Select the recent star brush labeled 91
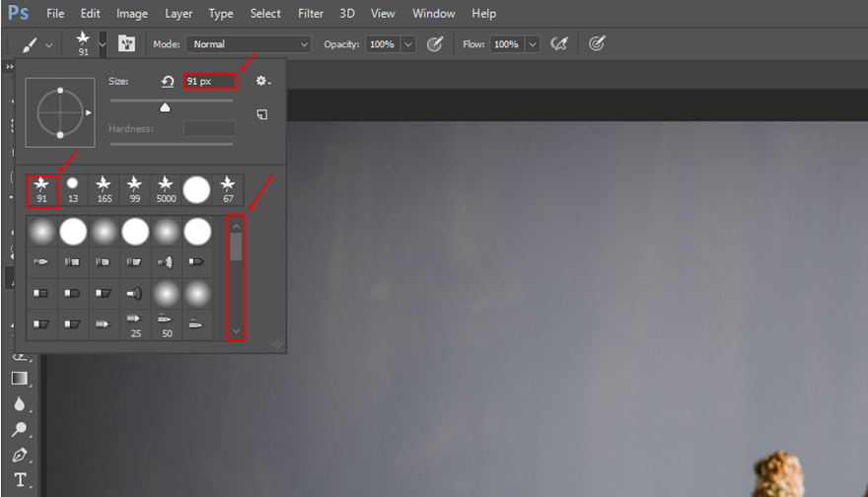Image resolution: width=868 pixels, height=497 pixels. (41, 190)
